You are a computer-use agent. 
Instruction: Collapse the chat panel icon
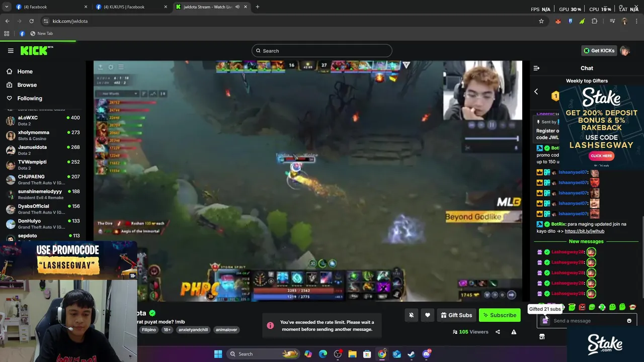pyautogui.click(x=536, y=68)
